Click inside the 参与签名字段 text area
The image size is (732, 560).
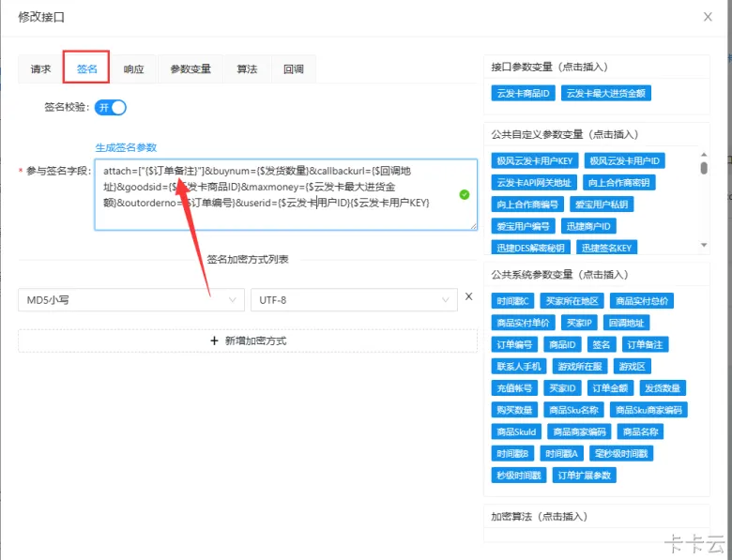pos(285,194)
